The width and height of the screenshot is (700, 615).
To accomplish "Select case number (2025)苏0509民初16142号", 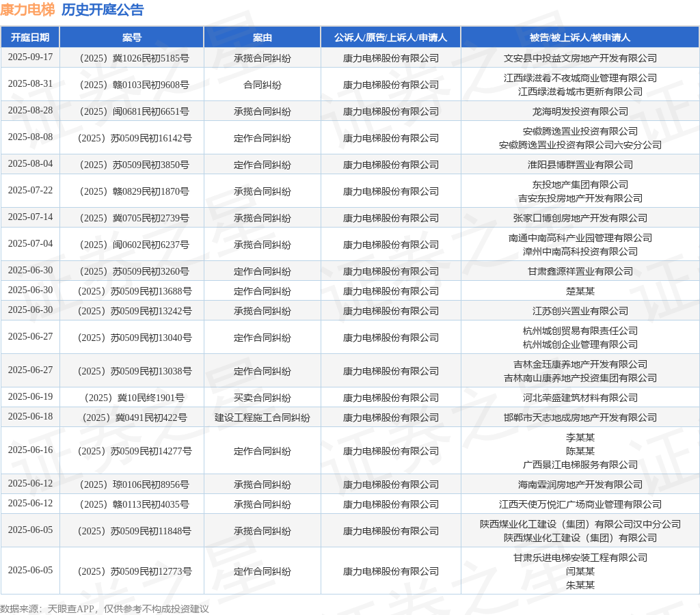I will (x=135, y=138).
